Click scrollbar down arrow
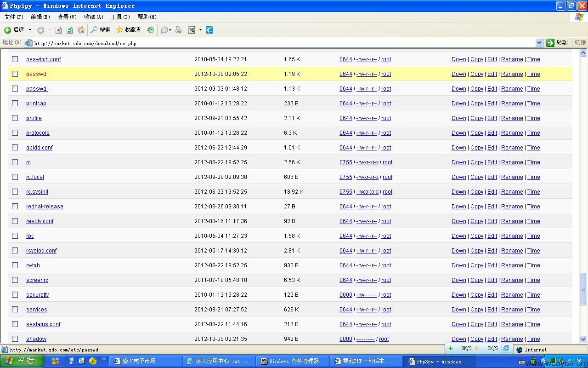 (x=583, y=339)
